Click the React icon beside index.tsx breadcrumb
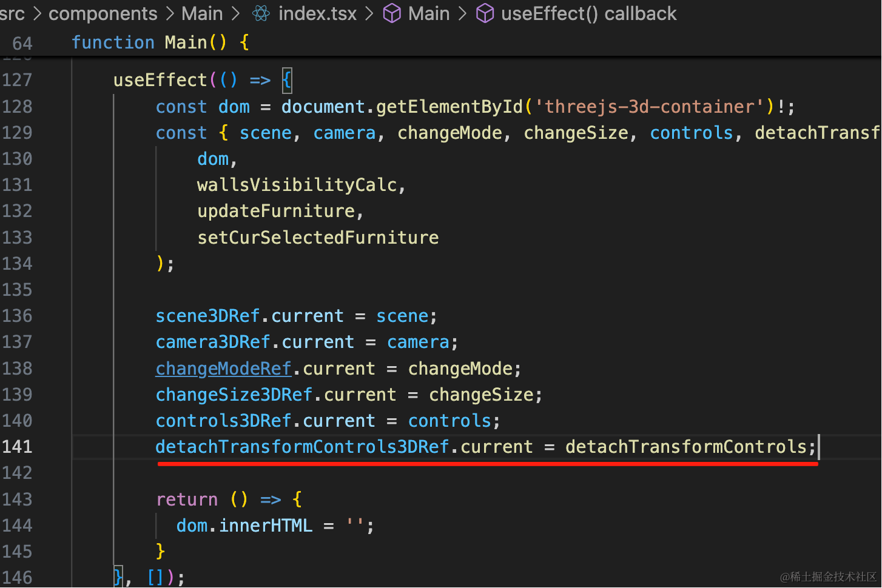 coord(261,13)
